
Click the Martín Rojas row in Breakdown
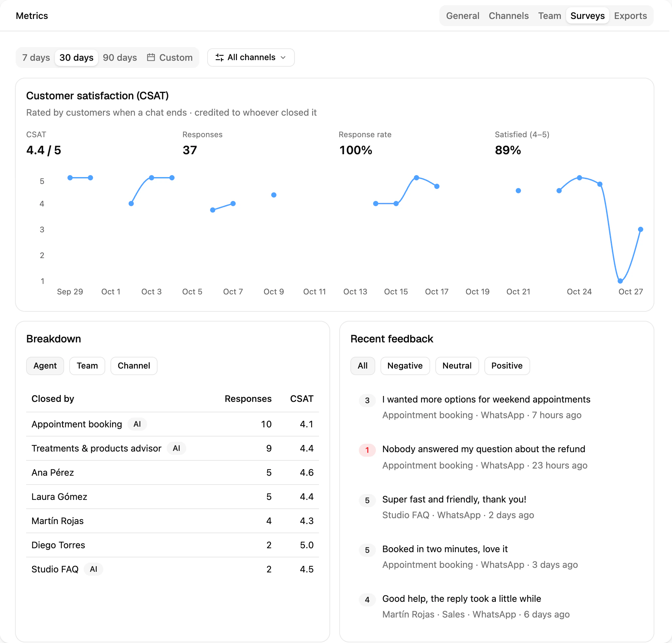pos(173,520)
